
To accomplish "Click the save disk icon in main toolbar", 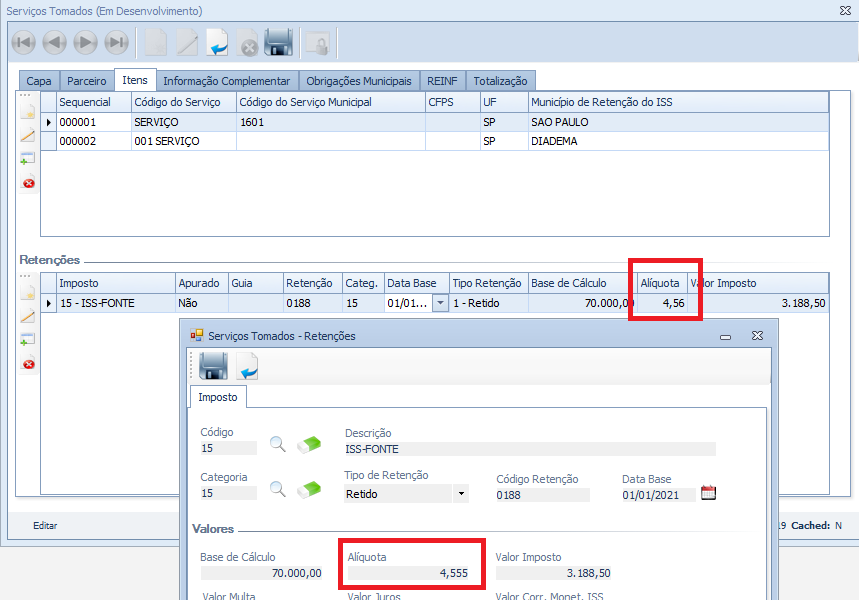I will pos(278,42).
